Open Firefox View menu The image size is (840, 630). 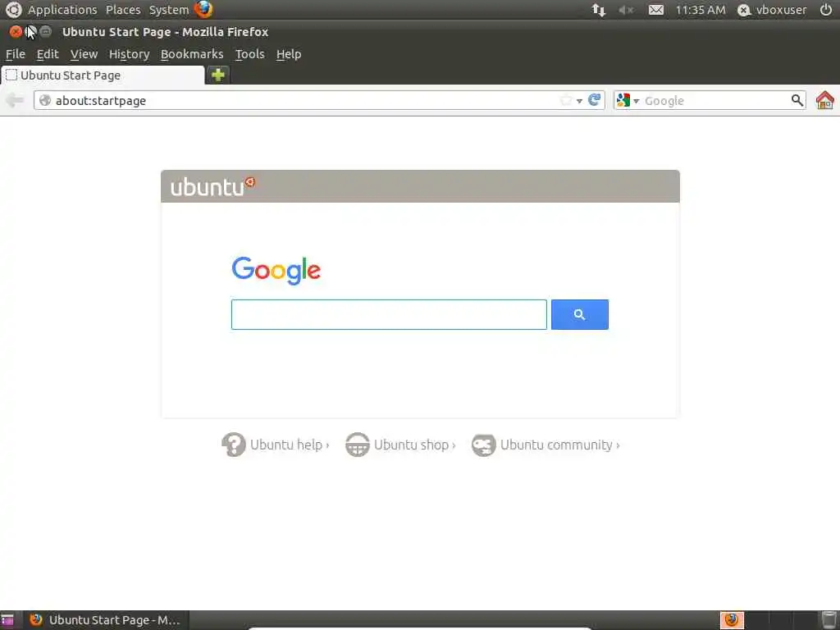(84, 54)
